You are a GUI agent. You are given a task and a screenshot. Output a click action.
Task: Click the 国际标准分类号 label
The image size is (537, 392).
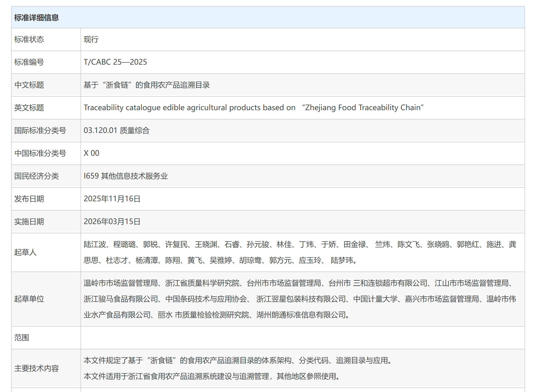tap(40, 131)
